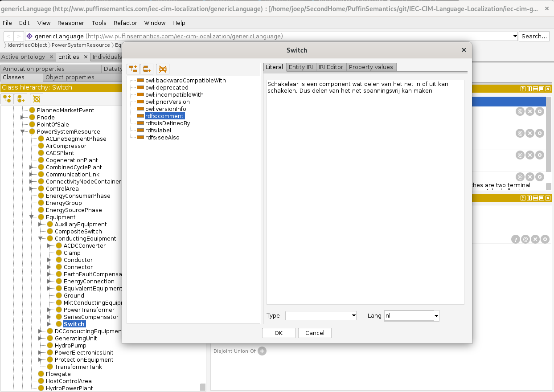Screen dimensions: 554x392
Task: Click the class icon beside CompositeSwitch
Action: pyautogui.click(x=50, y=232)
